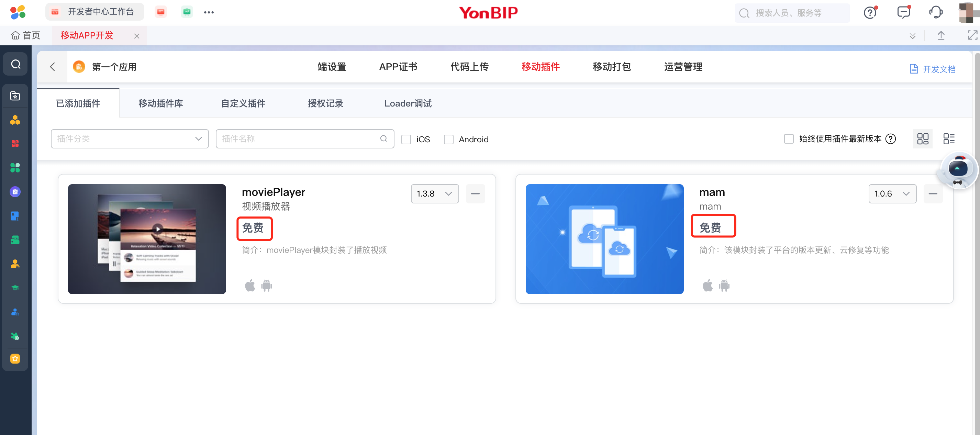Open the 插件分类 category dropdown
This screenshot has width=980, height=435.
point(129,139)
